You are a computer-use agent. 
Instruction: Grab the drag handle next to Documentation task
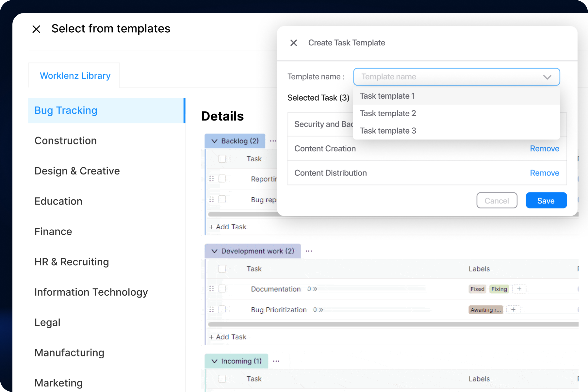point(212,289)
